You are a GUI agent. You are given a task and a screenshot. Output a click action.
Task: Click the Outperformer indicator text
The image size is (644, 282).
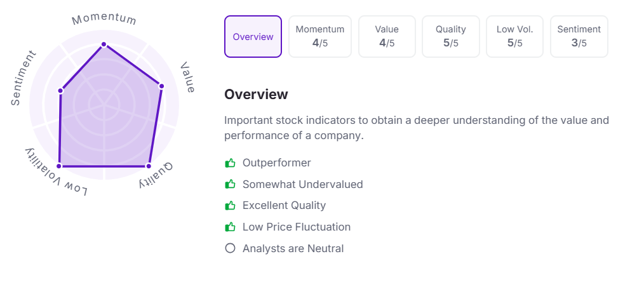(277, 163)
